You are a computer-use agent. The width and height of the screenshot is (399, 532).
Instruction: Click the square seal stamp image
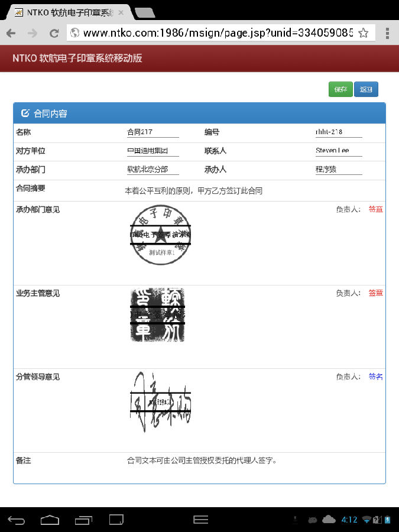(158, 315)
